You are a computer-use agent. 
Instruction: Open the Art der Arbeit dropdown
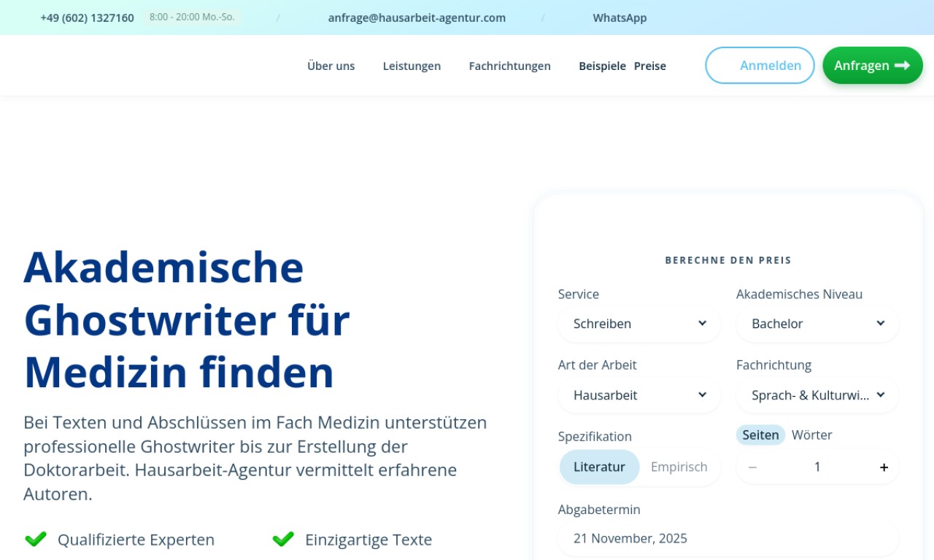coord(639,395)
